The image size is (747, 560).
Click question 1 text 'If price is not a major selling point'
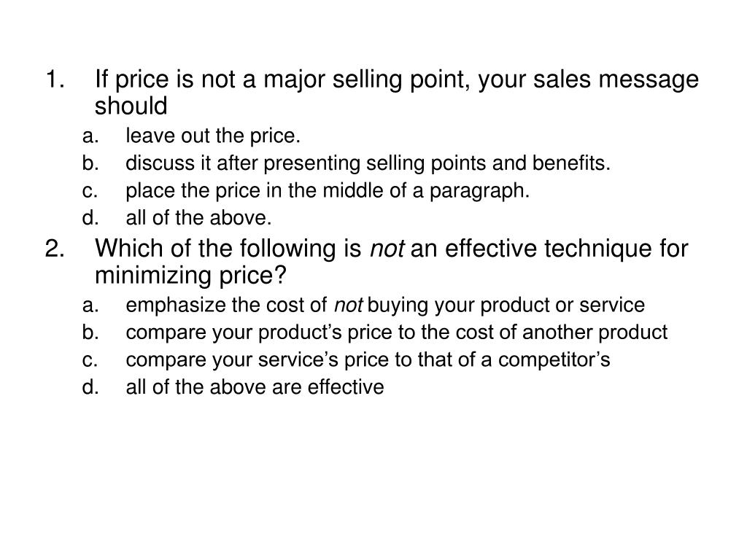[x=284, y=79]
